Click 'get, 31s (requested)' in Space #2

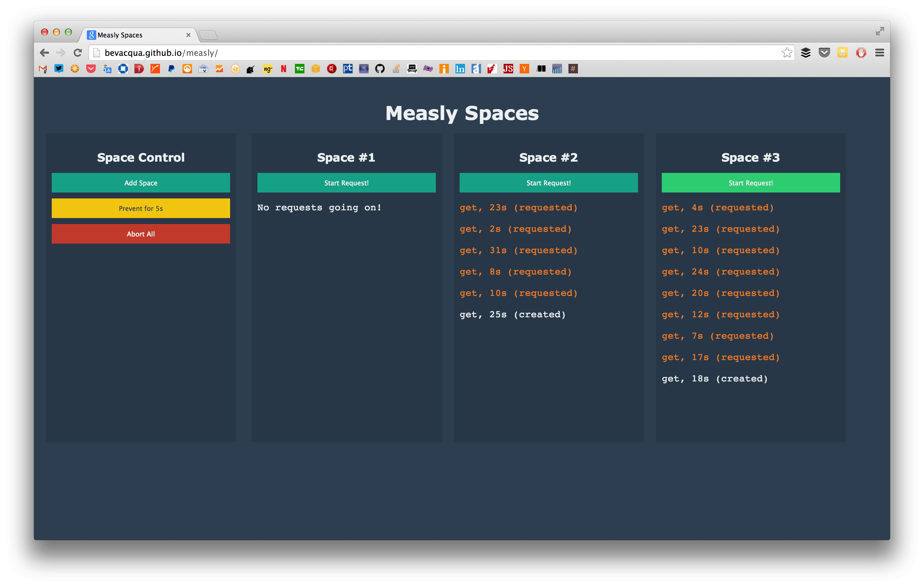point(519,250)
